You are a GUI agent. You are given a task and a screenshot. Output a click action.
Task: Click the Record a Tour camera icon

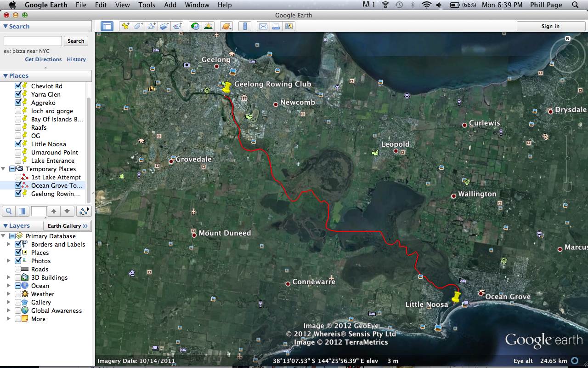pyautogui.click(x=177, y=26)
